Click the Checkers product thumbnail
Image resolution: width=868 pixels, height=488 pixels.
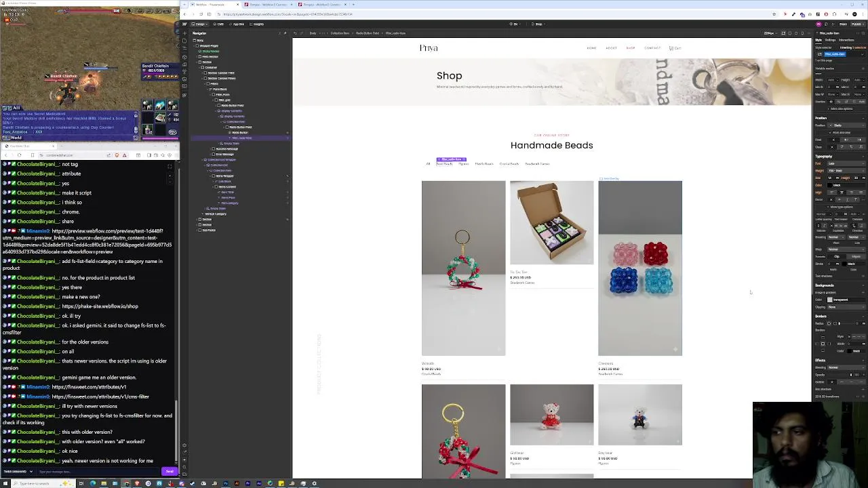point(640,268)
